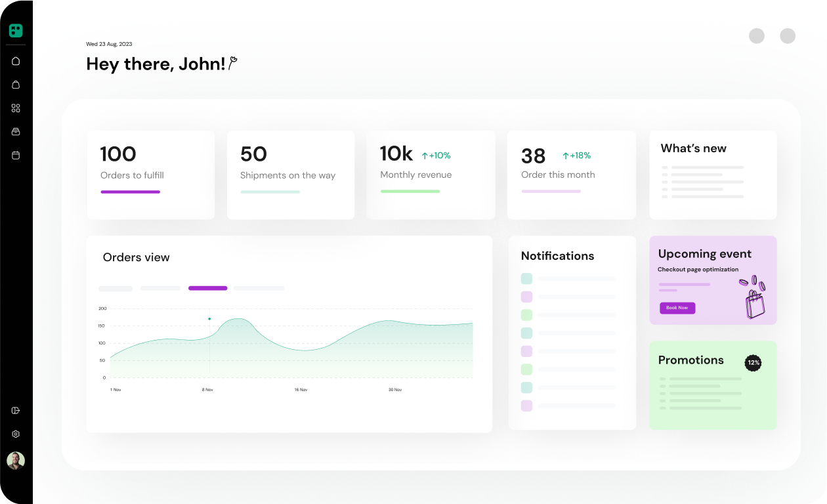The image size is (827, 504).
Task: Click the green bar under Monthly revenue
Action: point(410,191)
